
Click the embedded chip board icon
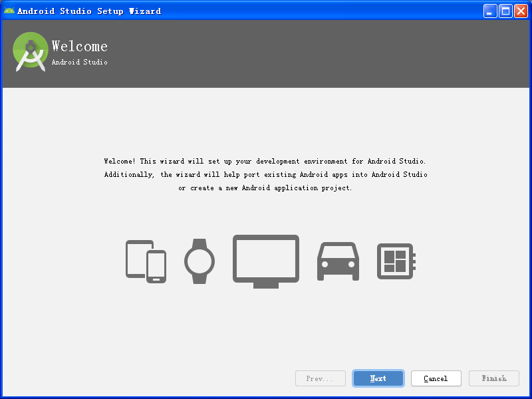pos(396,261)
